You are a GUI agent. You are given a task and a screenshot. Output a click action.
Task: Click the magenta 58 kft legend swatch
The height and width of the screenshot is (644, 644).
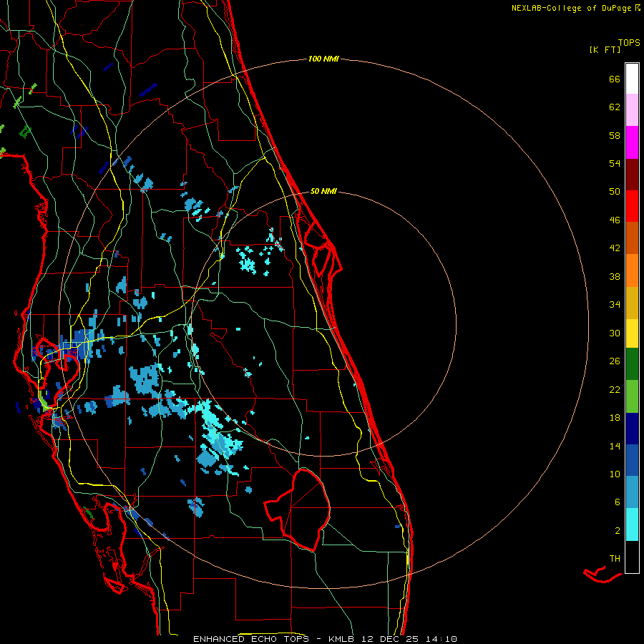tap(632, 142)
